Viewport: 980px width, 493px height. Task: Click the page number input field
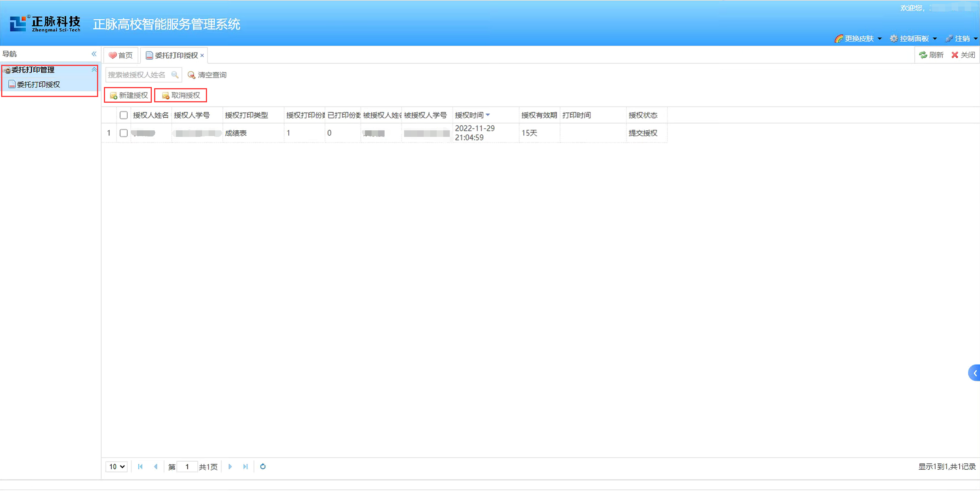(x=187, y=467)
